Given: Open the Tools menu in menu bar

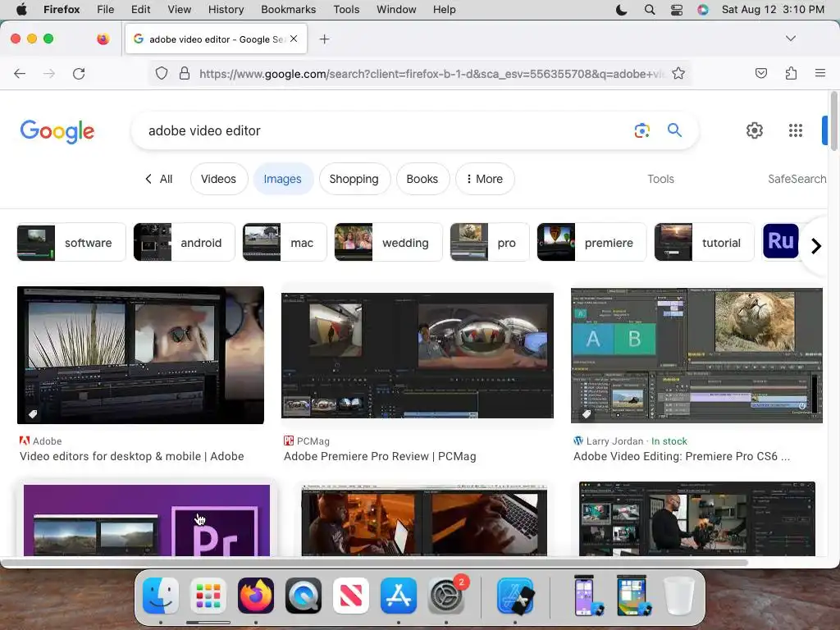Looking at the screenshot, I should click(x=346, y=10).
